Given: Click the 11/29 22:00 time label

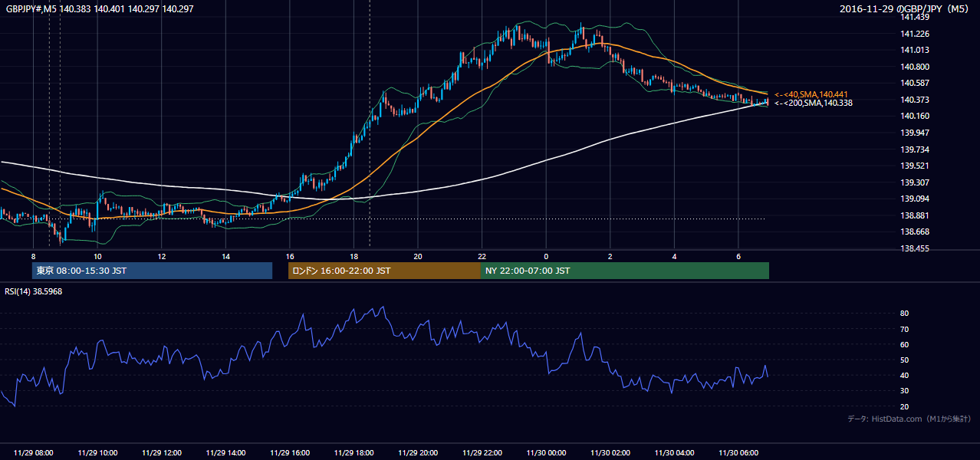Looking at the screenshot, I should coord(482,452).
